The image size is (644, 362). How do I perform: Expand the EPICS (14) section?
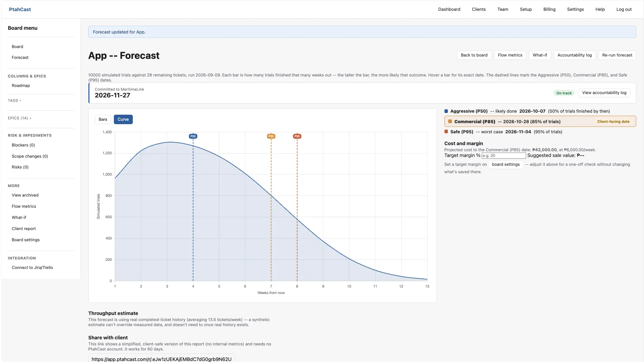[19, 118]
